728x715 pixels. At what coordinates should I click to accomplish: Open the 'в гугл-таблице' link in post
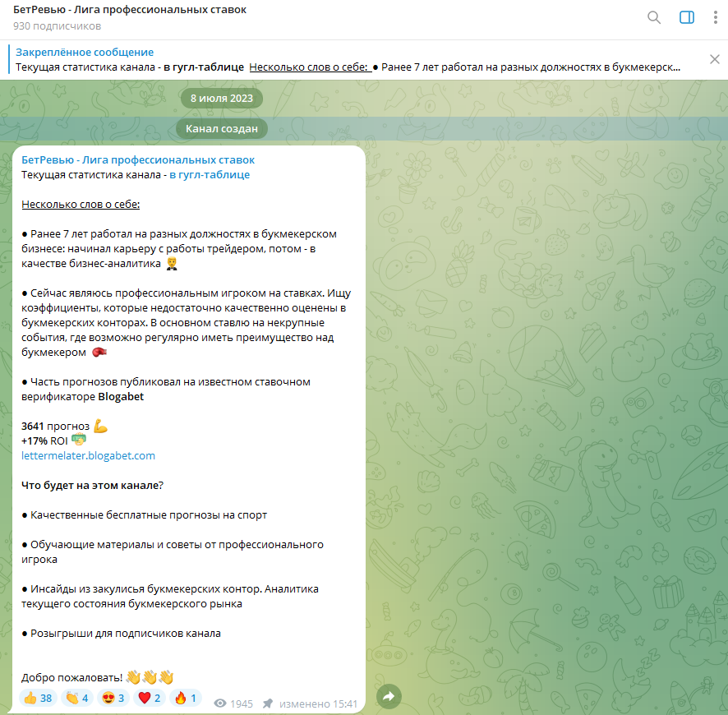coord(210,174)
